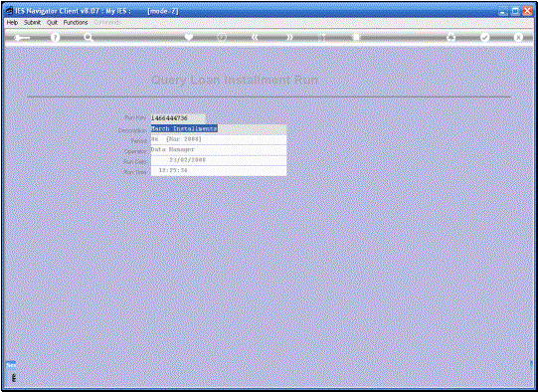Click the Description label
Viewport: 538px width, 392px height.
[x=132, y=130]
